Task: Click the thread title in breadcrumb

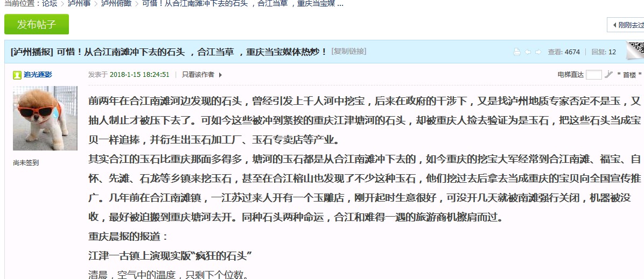Action: pos(242,3)
